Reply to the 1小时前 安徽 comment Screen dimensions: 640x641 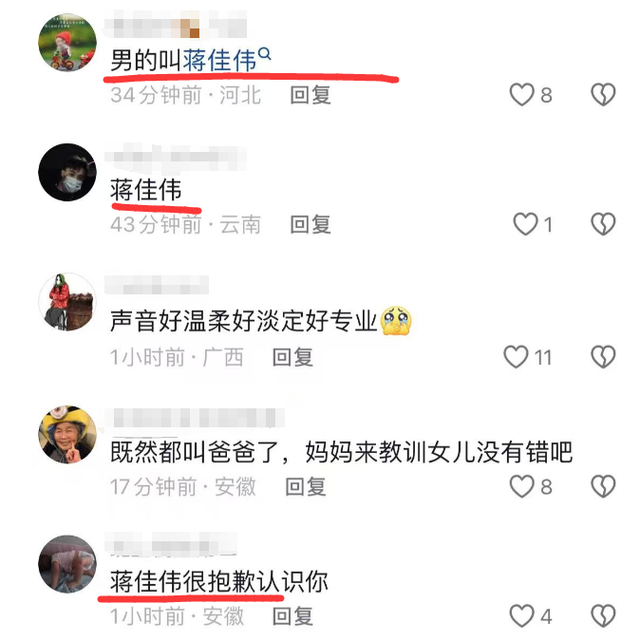pyautogui.click(x=293, y=616)
